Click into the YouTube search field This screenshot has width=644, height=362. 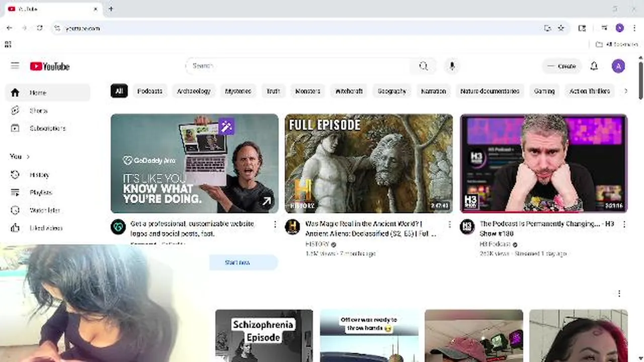click(299, 66)
